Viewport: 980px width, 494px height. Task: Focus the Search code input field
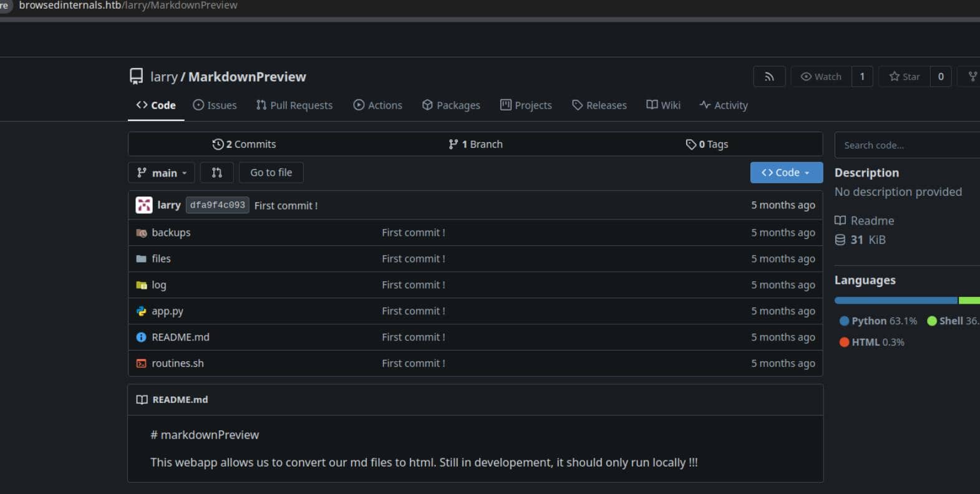point(908,145)
